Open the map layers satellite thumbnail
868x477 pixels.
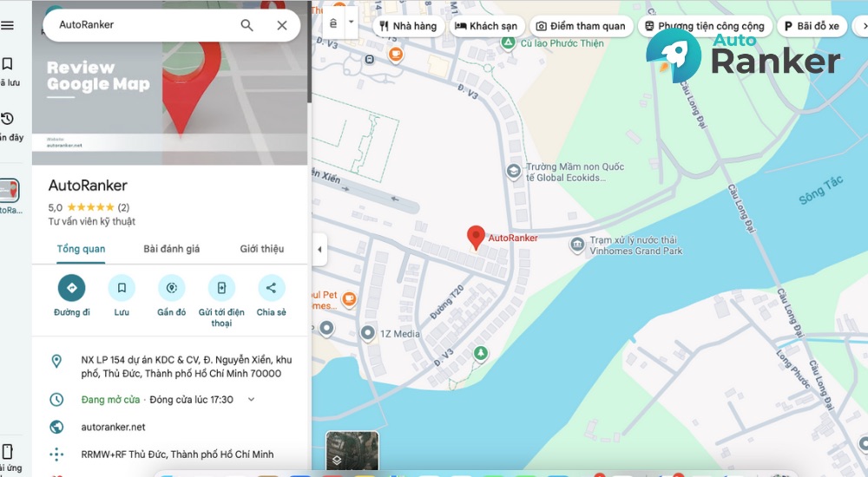click(352, 451)
